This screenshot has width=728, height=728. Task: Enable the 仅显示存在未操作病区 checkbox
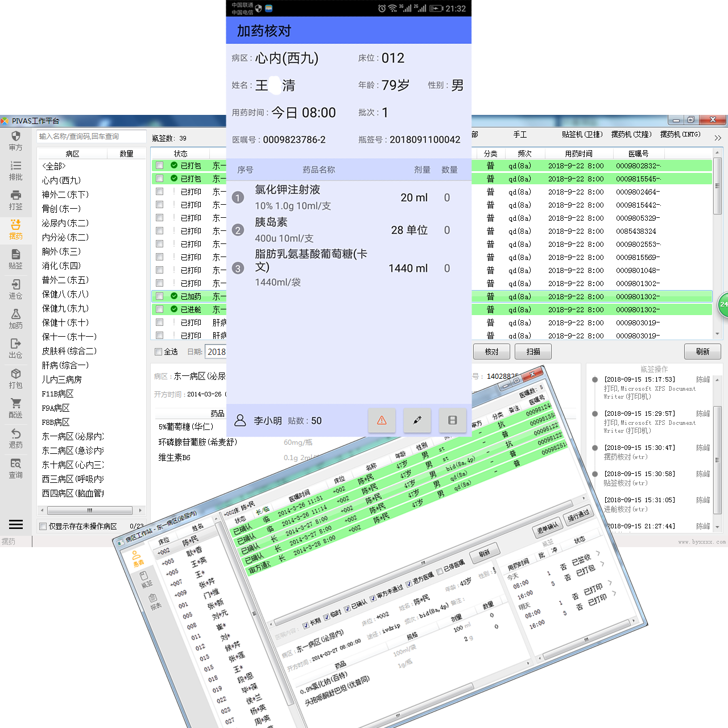coord(42,526)
